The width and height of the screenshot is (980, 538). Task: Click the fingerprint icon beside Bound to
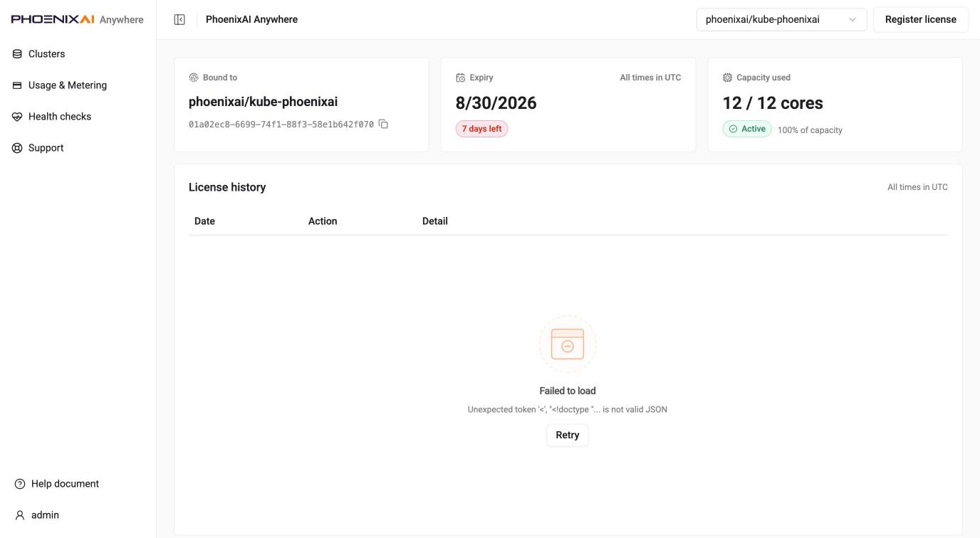[194, 78]
